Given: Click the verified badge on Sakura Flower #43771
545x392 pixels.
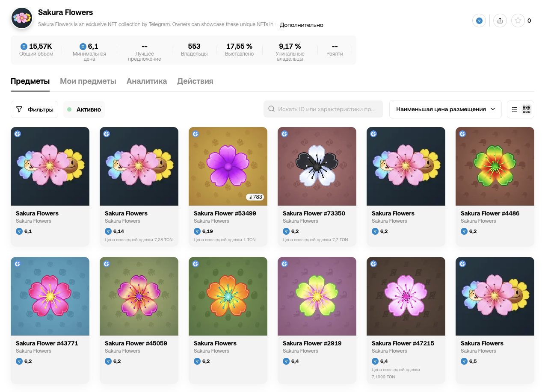Looking at the screenshot, I should [18, 264].
